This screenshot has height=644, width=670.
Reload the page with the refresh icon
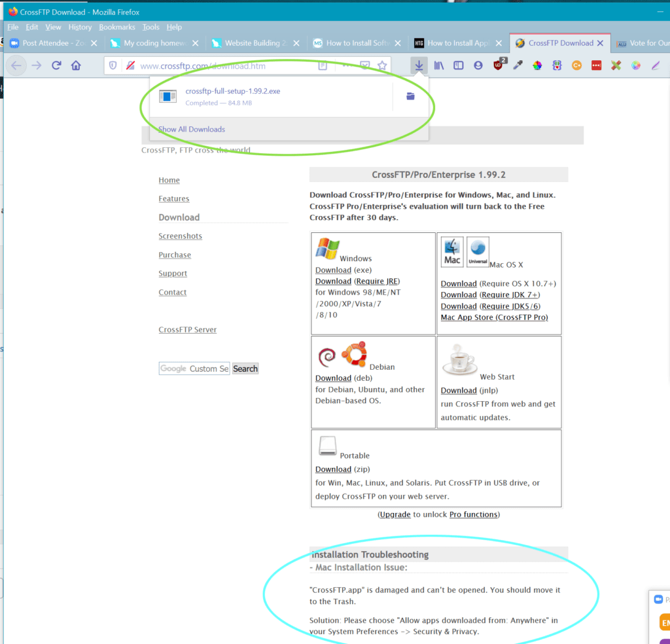pyautogui.click(x=56, y=65)
